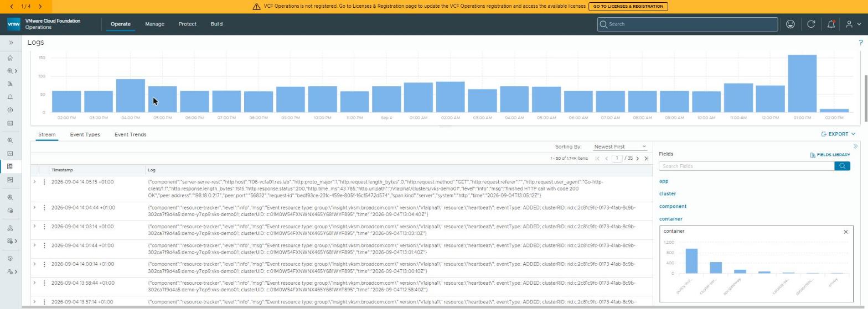Open the Sorting By Newest First dropdown

(619, 146)
